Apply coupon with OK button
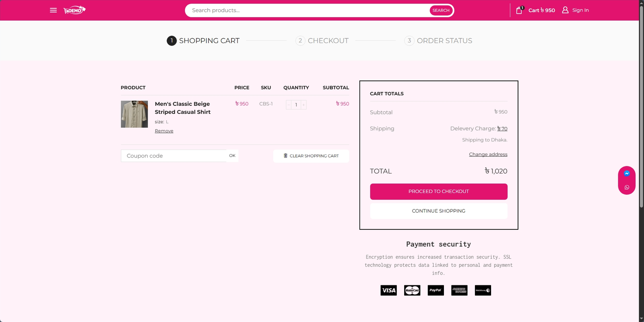This screenshot has height=322, width=644. tap(232, 156)
